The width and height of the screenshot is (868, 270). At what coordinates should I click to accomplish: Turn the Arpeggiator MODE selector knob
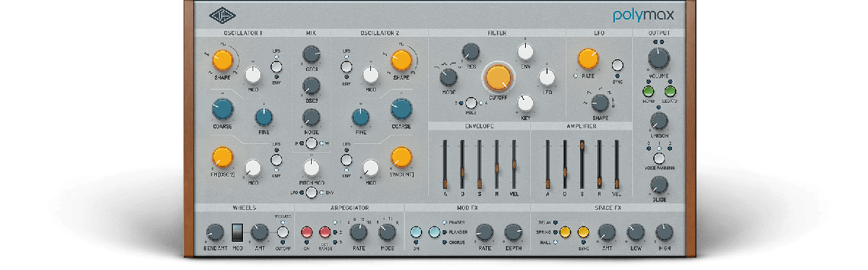[387, 232]
